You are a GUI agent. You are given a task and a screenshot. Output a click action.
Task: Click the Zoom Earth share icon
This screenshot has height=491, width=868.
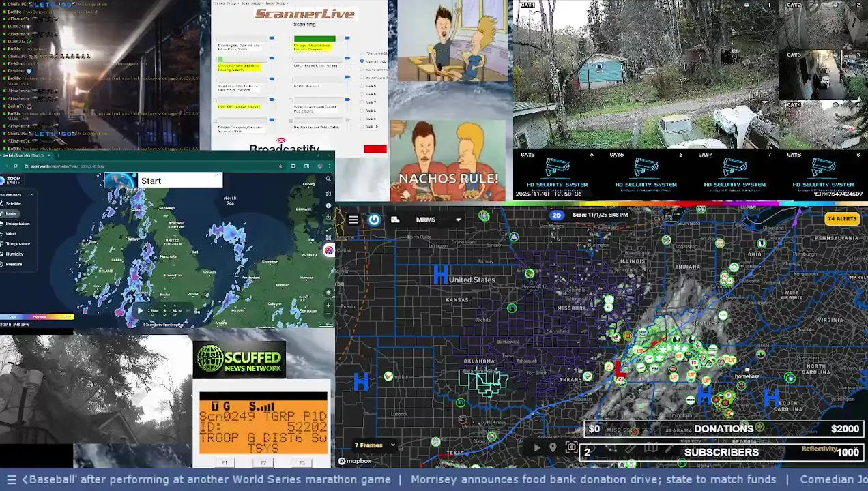[328, 218]
